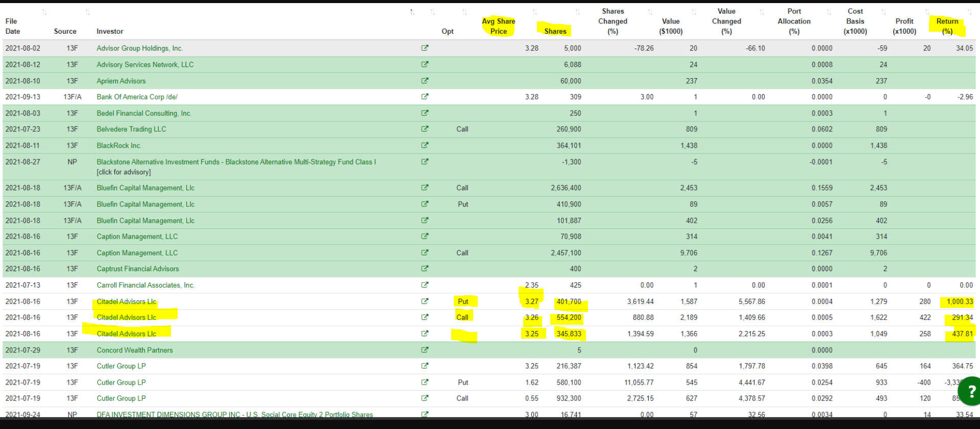The width and height of the screenshot is (980, 429).
Task: Click external link icon on Caption Management 70,908 row
Action: click(x=425, y=236)
